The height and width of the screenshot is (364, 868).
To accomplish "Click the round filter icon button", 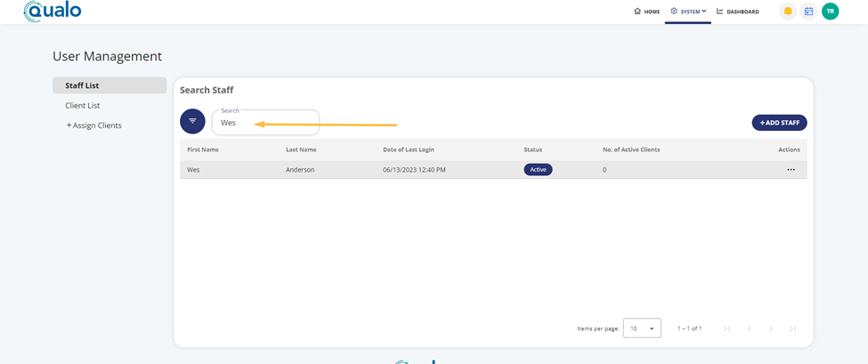I will click(192, 121).
